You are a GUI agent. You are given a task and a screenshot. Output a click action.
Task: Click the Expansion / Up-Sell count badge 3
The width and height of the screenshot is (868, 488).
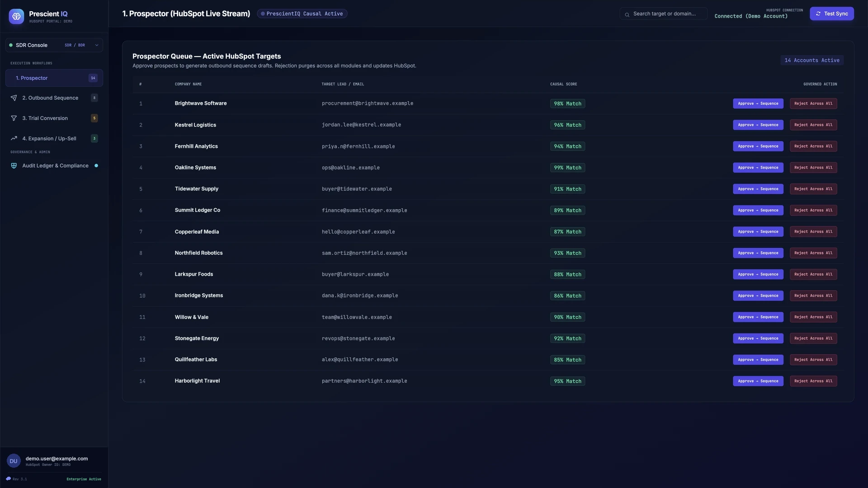(94, 139)
